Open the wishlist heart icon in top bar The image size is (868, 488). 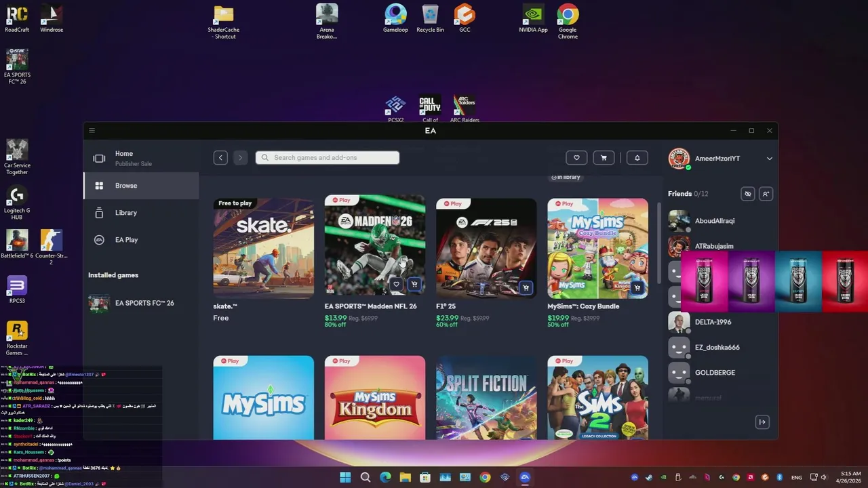[576, 158]
